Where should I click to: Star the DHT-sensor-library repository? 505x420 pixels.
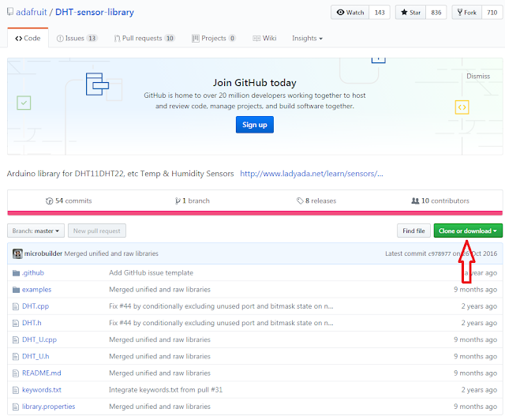tap(410, 13)
